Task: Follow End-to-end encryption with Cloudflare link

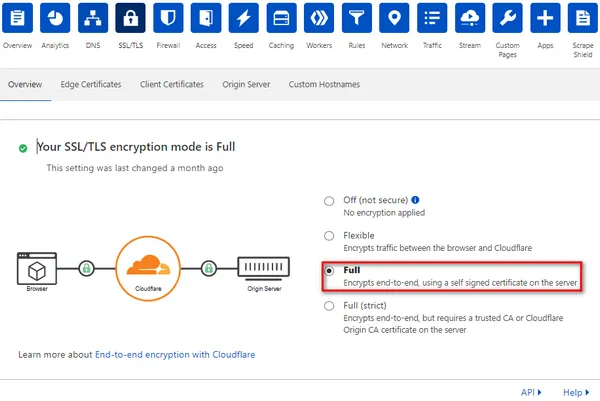Action: (x=175, y=355)
